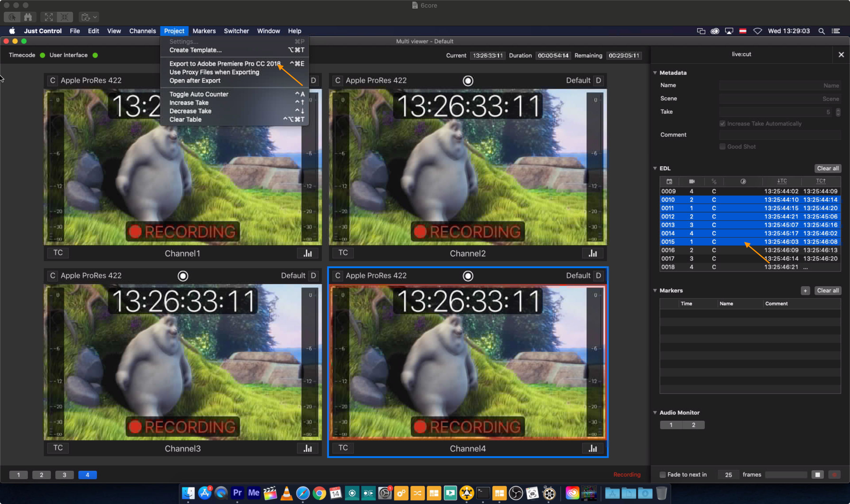The image size is (850, 504).
Task: Choose Toggle Auto Counter menu item
Action: (x=234, y=94)
